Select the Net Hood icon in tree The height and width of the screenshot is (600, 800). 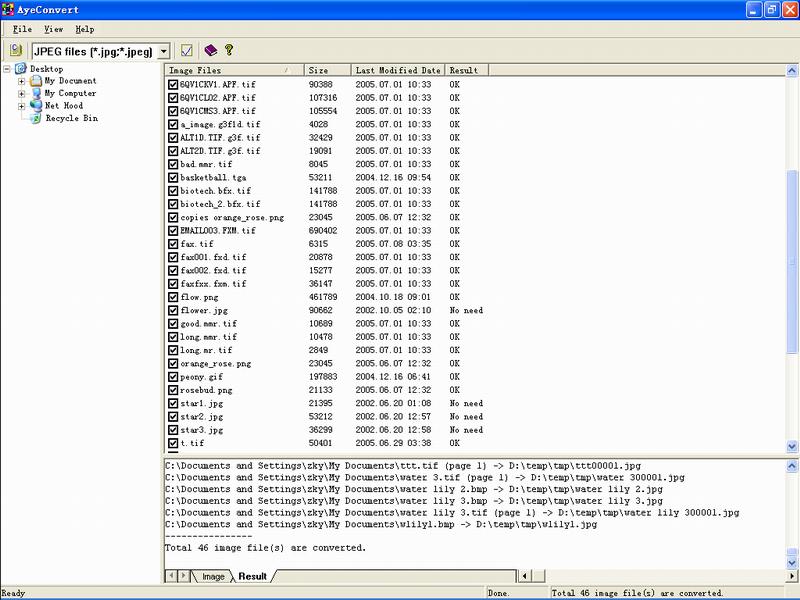[x=36, y=105]
